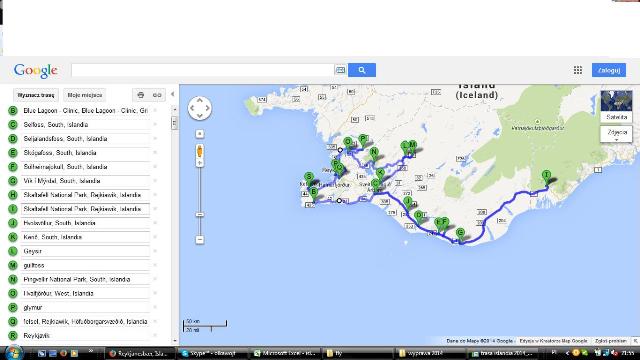Click Edytuj w Kreatorze Map Google link

pos(553,341)
